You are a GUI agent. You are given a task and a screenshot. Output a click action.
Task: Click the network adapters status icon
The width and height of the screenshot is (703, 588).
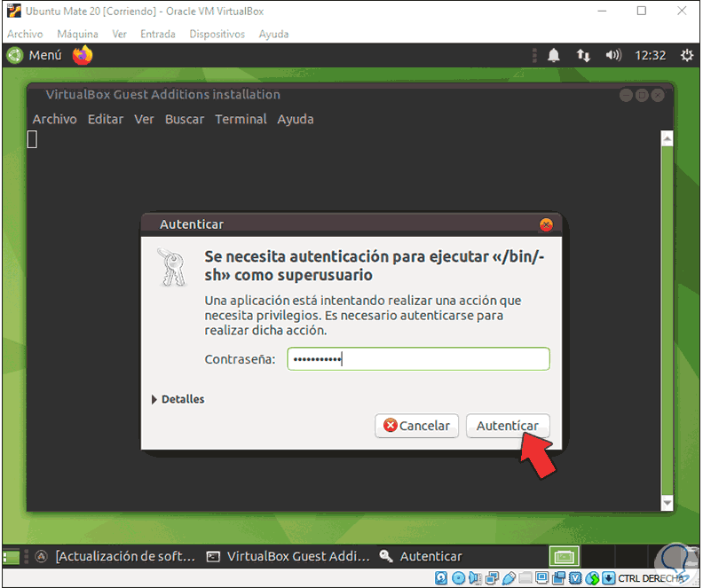click(x=492, y=578)
